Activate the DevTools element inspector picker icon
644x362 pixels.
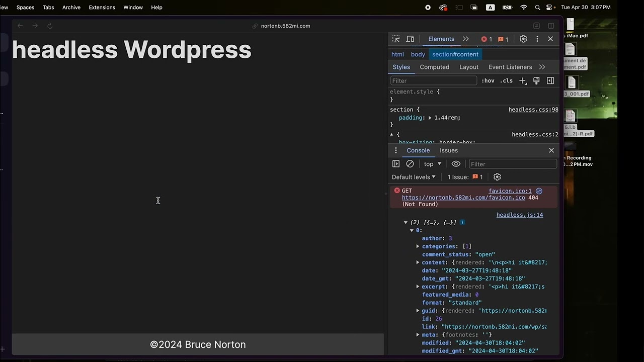pyautogui.click(x=396, y=39)
